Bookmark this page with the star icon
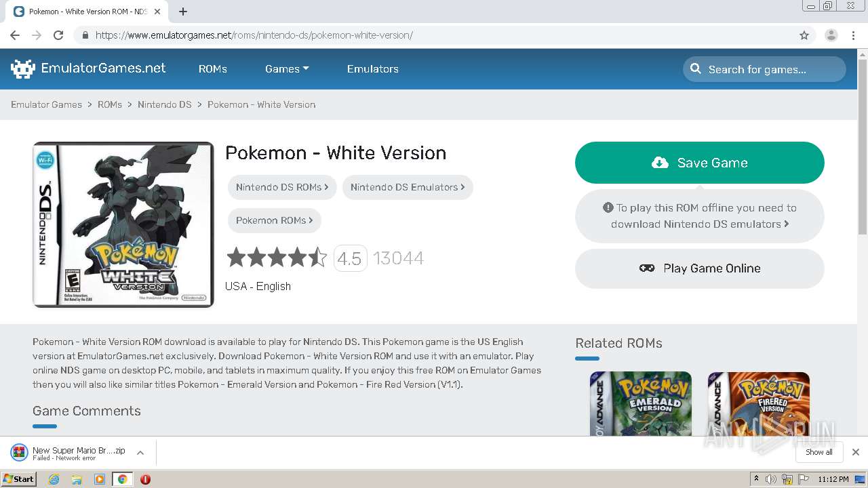The width and height of the screenshot is (868, 488). pos(804,35)
